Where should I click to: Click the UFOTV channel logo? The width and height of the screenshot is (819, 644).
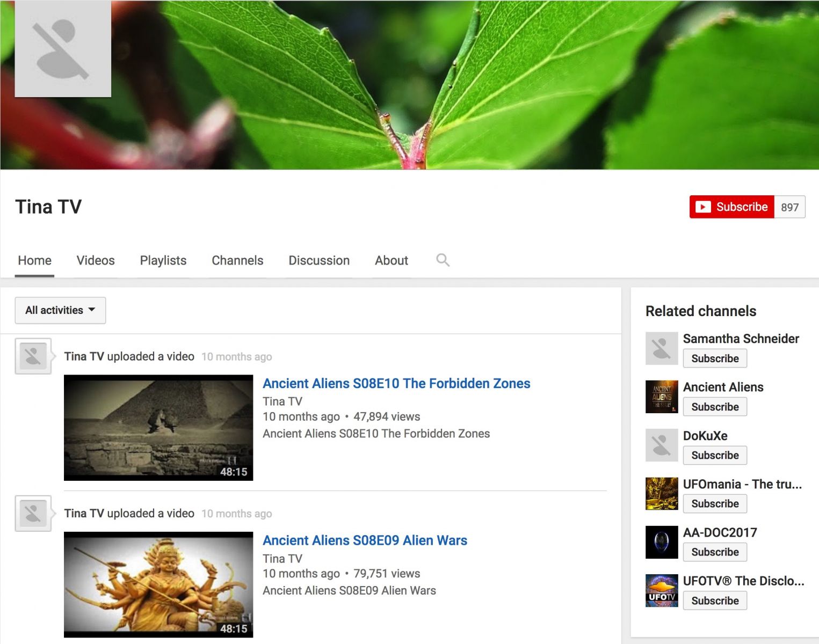(x=662, y=590)
